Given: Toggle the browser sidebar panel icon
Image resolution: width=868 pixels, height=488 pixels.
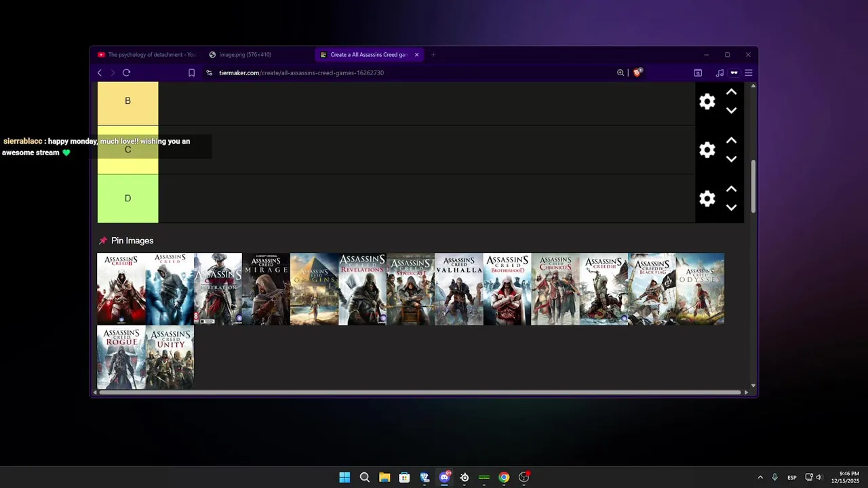Looking at the screenshot, I should 698,73.
